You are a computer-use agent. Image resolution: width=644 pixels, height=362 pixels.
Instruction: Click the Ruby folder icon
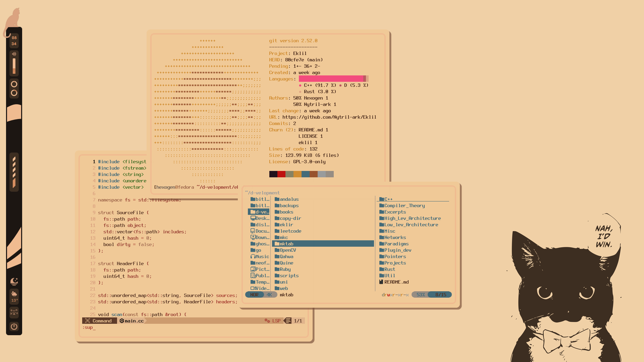[x=277, y=269]
